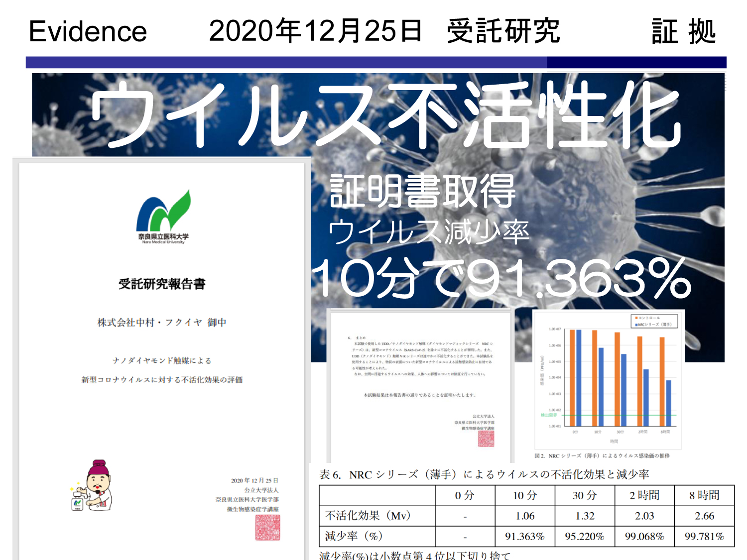
Task: Select the 99.781% reduction rate cell
Action: click(704, 537)
